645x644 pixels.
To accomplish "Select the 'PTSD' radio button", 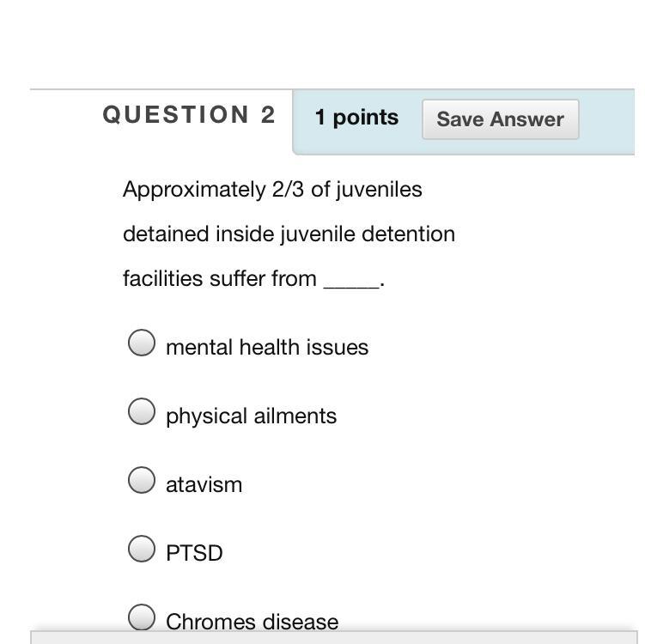I will point(142,548).
